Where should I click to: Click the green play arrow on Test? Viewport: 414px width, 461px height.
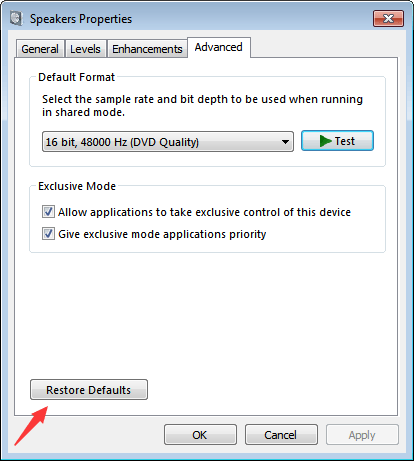[x=325, y=141]
